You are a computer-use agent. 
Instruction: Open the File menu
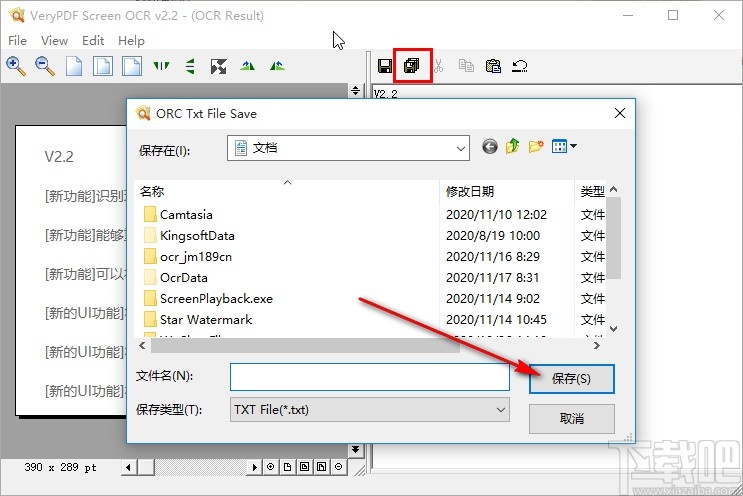tap(18, 41)
